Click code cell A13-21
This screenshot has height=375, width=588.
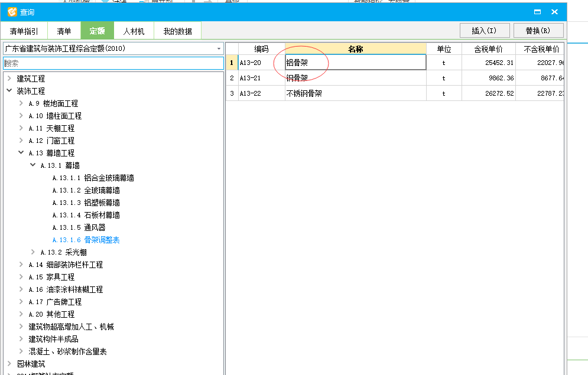point(261,78)
